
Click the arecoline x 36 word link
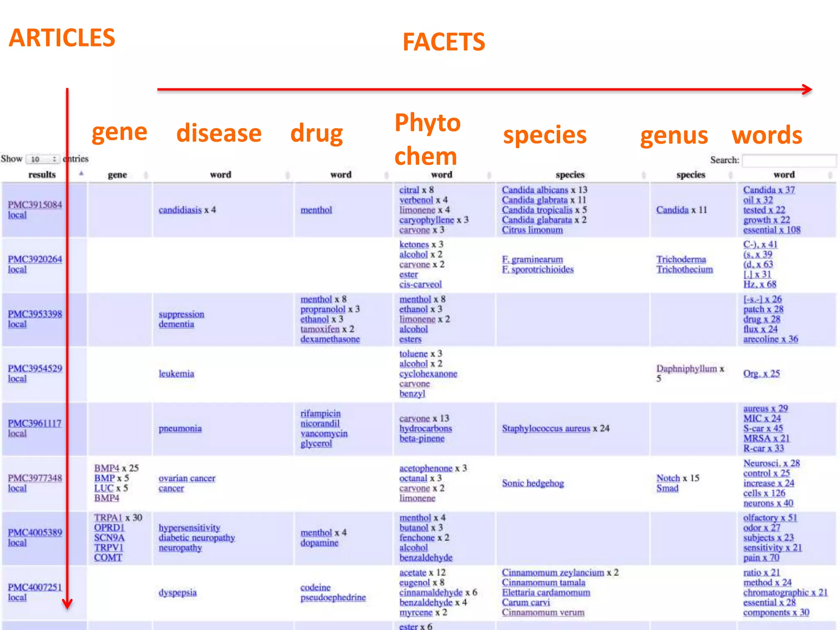click(770, 339)
